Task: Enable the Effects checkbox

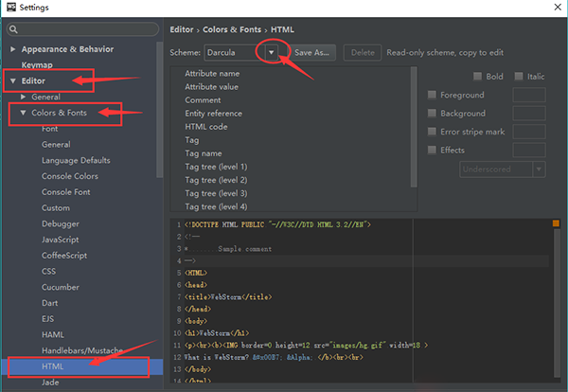Action: pyautogui.click(x=433, y=150)
